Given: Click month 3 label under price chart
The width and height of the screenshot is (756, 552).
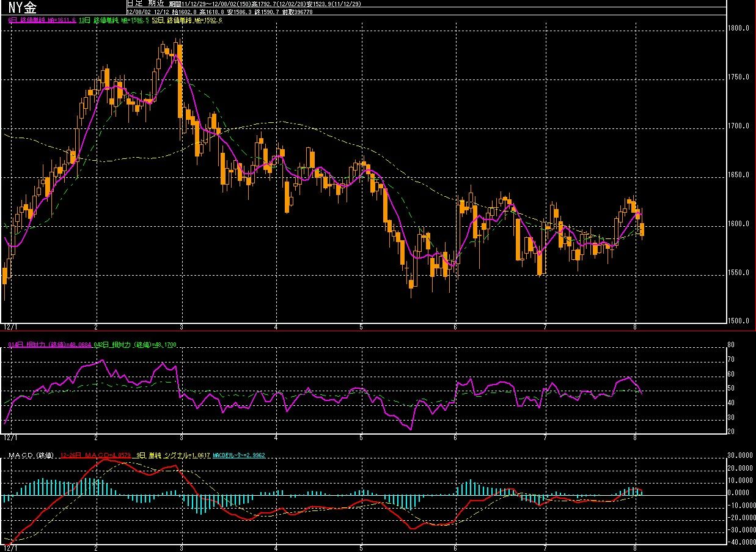Looking at the screenshot, I should point(182,328).
